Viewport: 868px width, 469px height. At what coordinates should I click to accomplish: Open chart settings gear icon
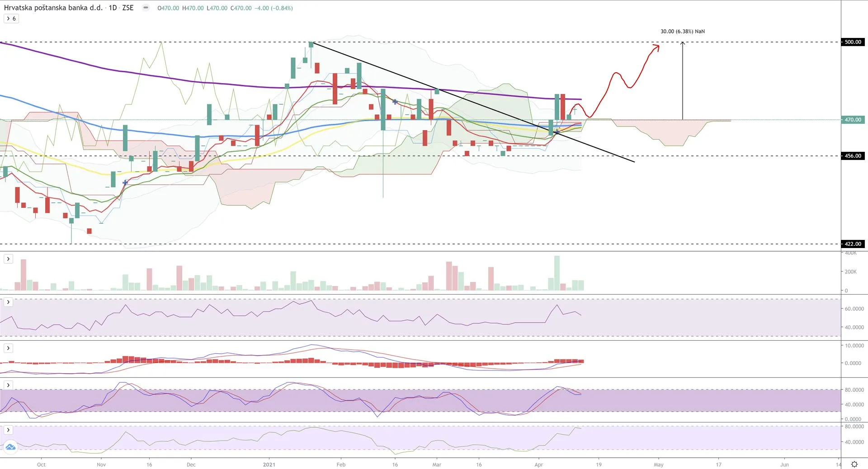click(854, 464)
